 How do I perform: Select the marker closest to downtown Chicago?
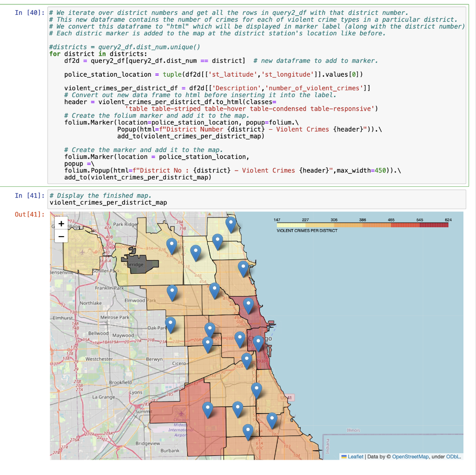click(258, 341)
